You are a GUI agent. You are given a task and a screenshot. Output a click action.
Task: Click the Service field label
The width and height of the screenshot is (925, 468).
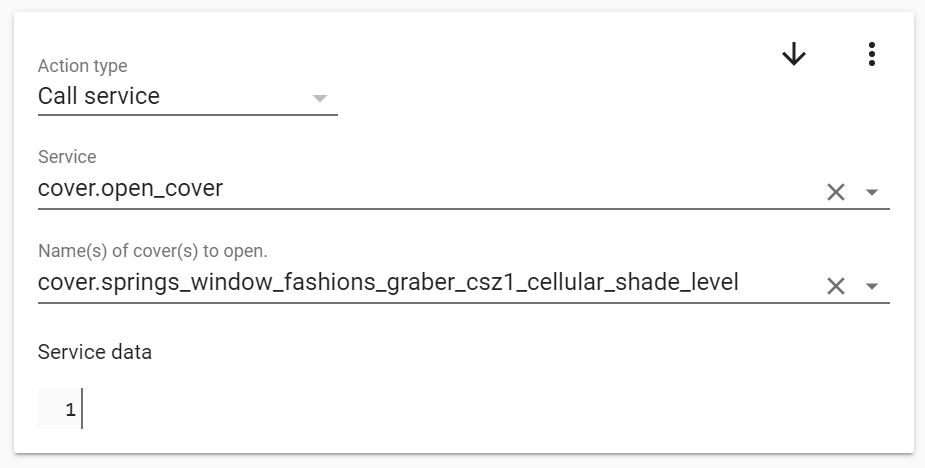67,156
